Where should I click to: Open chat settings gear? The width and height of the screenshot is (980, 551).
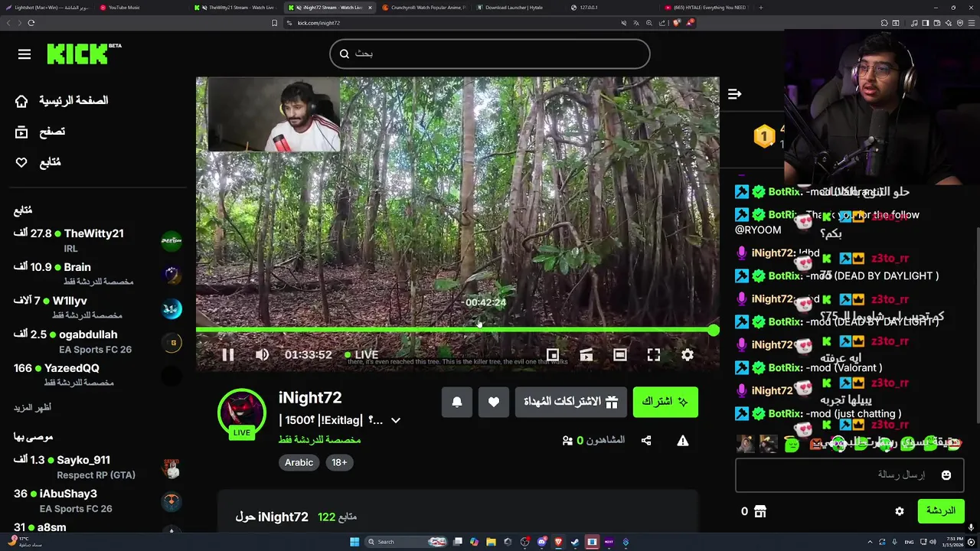[900, 511]
